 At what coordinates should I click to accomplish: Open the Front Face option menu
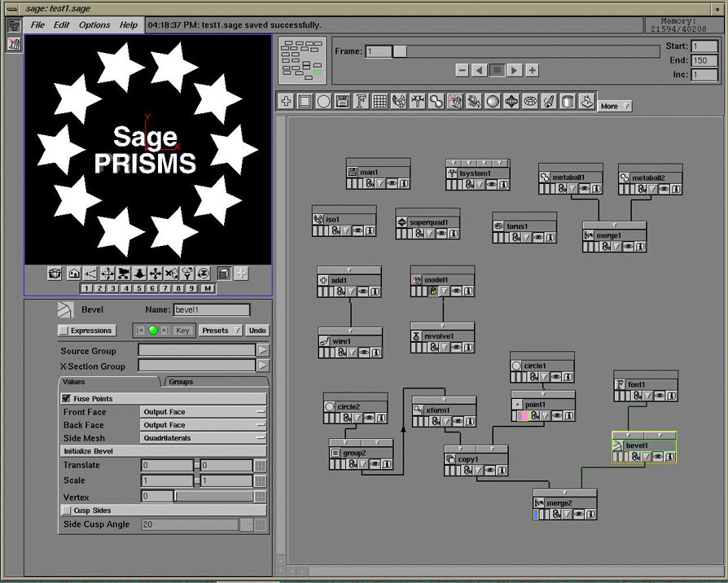point(203,412)
